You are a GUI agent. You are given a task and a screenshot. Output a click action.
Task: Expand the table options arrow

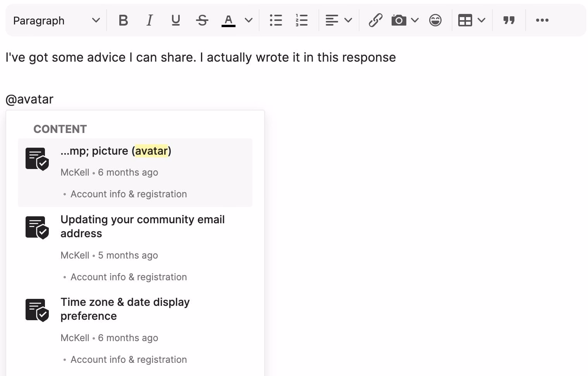481,20
